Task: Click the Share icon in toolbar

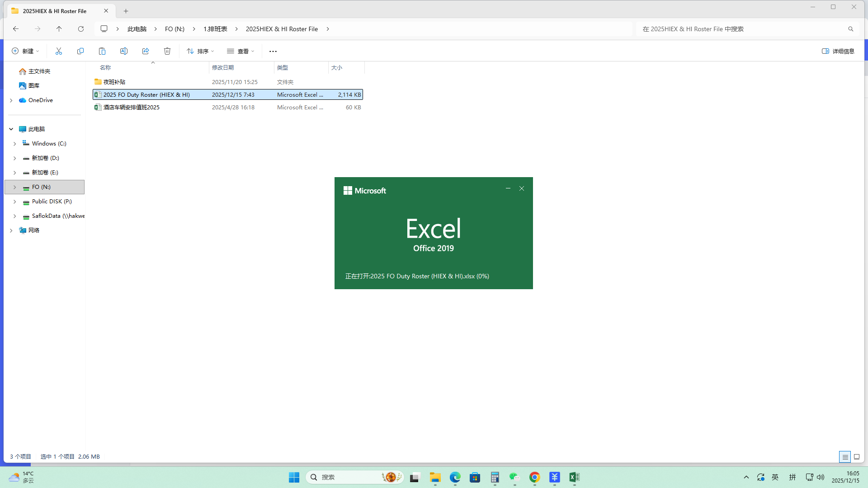Action: tap(146, 51)
